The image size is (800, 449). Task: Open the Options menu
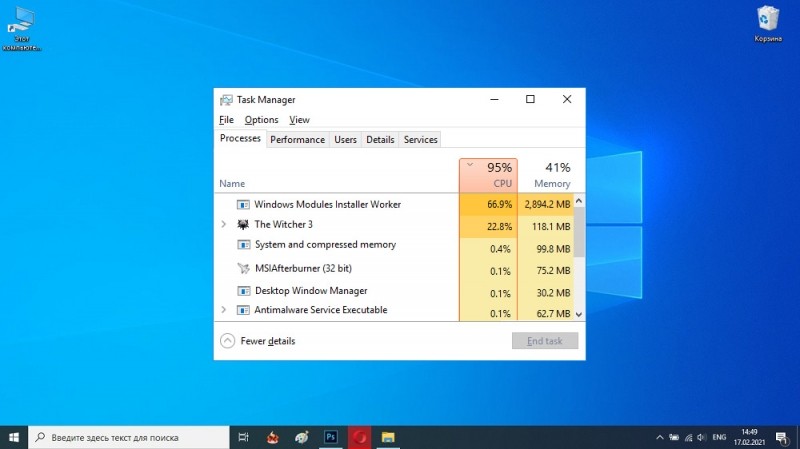(261, 120)
